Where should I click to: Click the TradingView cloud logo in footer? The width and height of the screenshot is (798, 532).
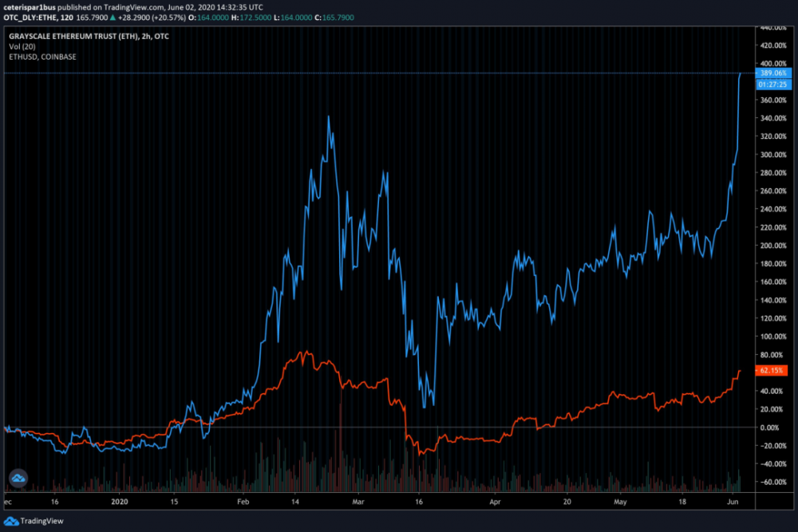point(11,521)
